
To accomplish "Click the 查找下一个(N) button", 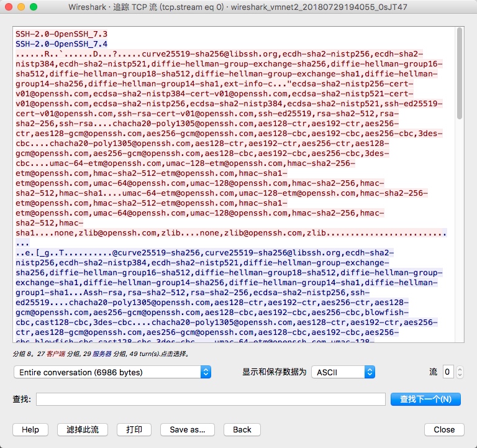I will pyautogui.click(x=425, y=399).
